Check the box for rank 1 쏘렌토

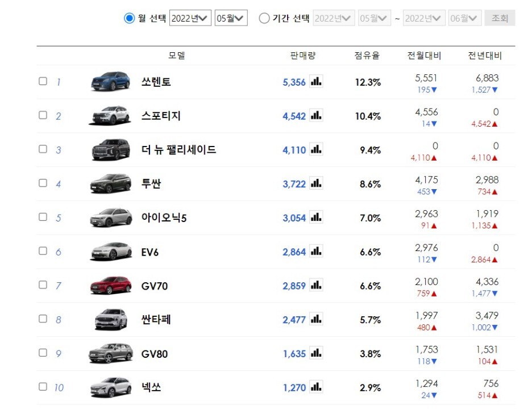tap(43, 81)
